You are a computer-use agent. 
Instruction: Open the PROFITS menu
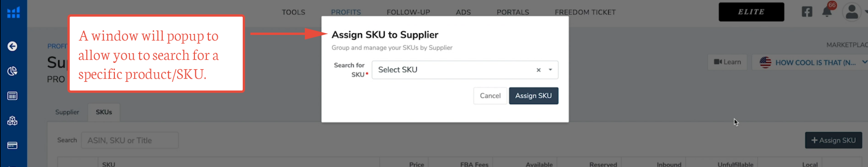(346, 12)
